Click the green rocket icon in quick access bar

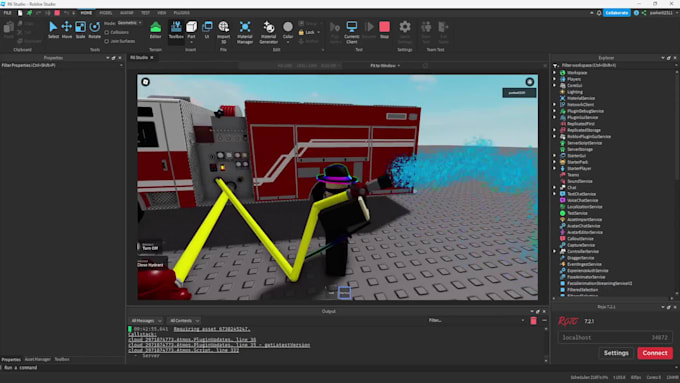[29, 13]
